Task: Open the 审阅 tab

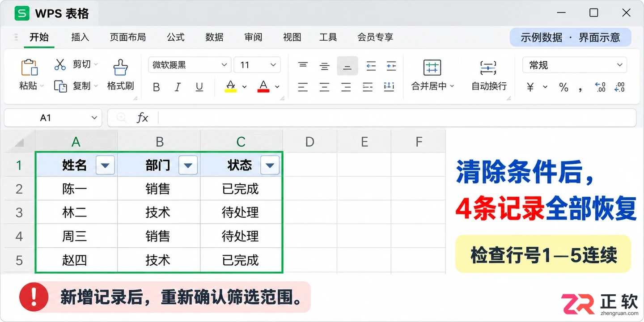Action: point(253,37)
